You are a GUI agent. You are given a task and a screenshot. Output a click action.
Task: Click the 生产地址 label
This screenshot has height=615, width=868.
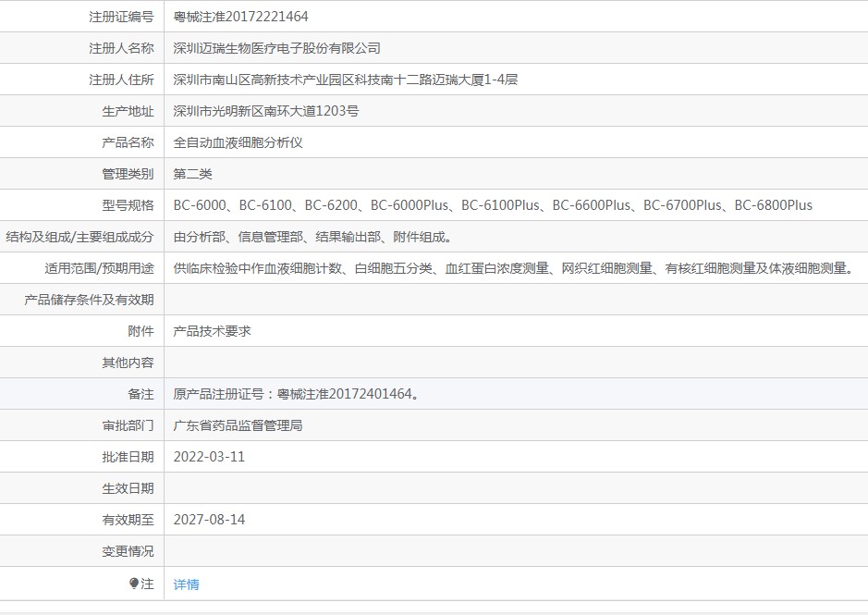[128, 111]
